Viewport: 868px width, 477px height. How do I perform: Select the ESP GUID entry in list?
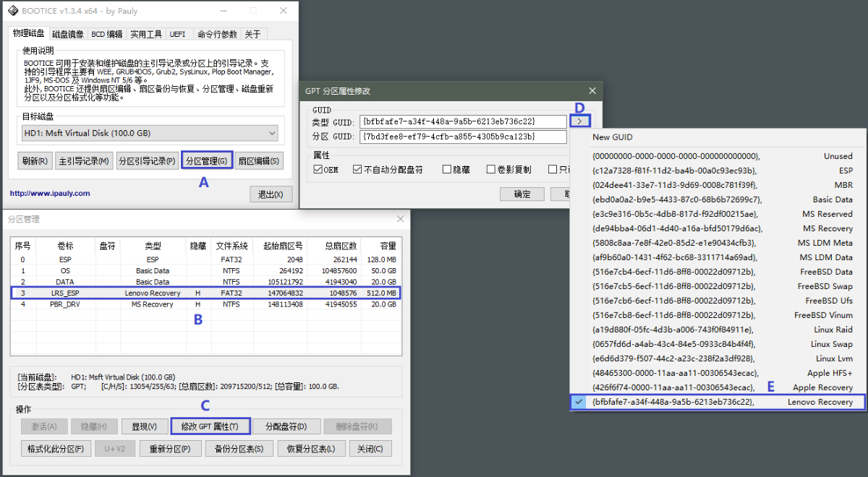(x=718, y=171)
